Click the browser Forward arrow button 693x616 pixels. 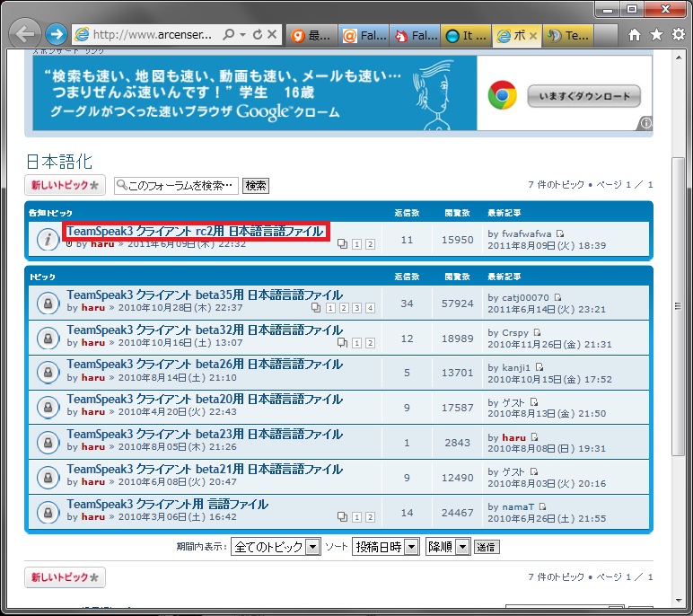[x=57, y=34]
